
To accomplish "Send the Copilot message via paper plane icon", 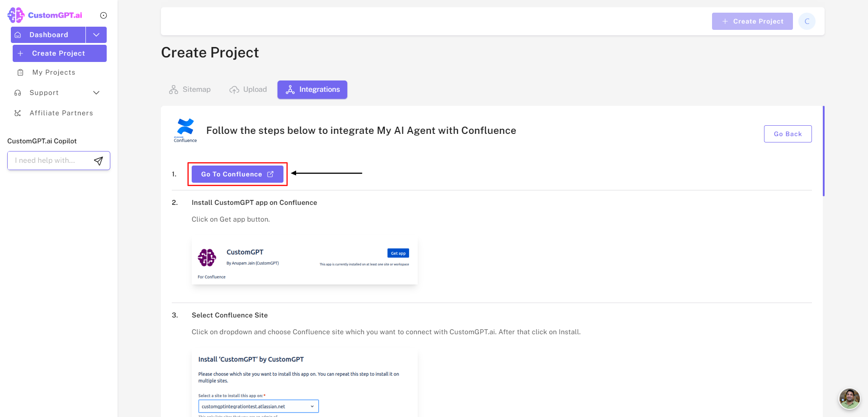I will coord(99,161).
